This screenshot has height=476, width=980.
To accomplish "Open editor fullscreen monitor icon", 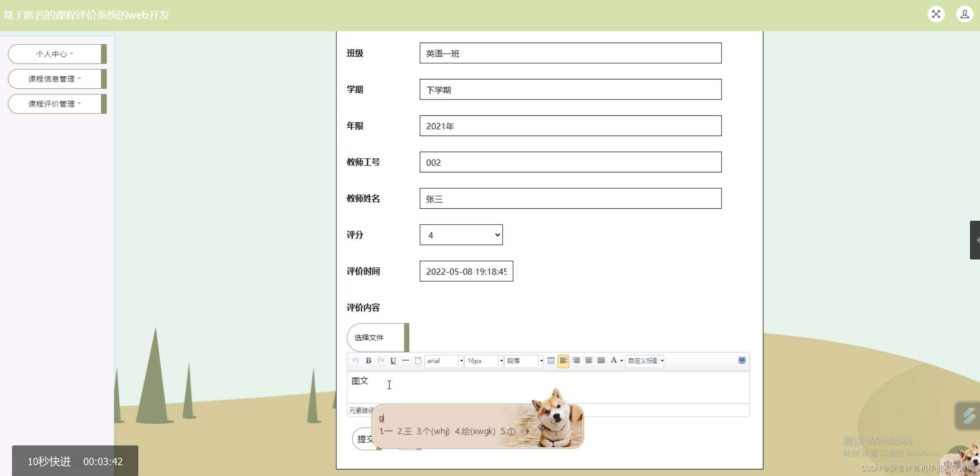I will [x=742, y=361].
